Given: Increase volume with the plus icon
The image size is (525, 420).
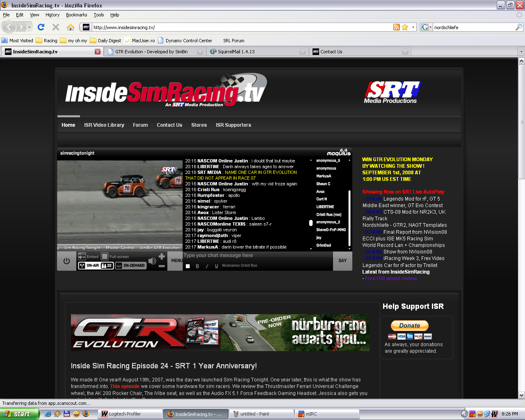Looking at the screenshot, I should click(162, 256).
